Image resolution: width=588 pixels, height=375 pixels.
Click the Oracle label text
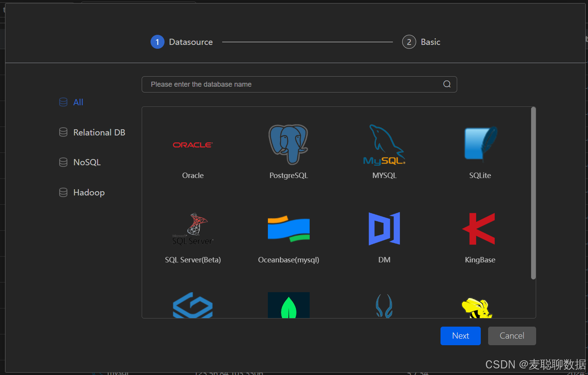point(193,175)
